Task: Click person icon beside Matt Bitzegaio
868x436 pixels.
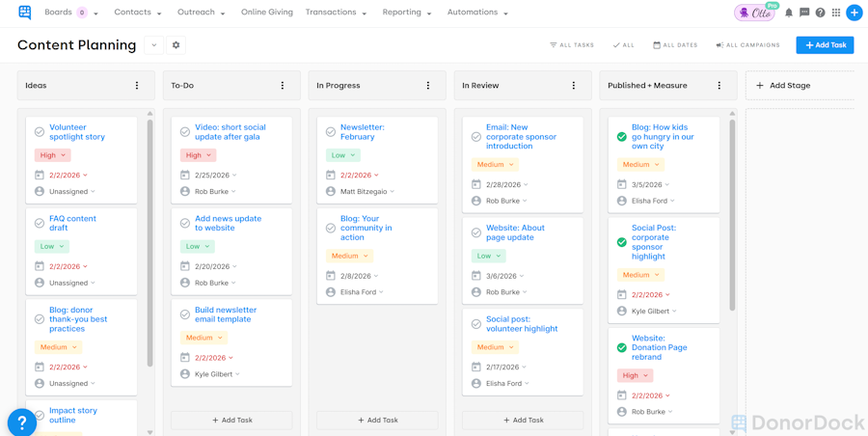Action: pos(331,191)
